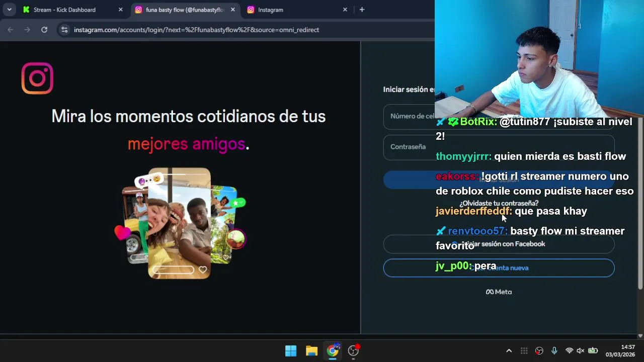Click the battery charging tray icon
The height and width of the screenshot is (362, 644).
tap(593, 351)
